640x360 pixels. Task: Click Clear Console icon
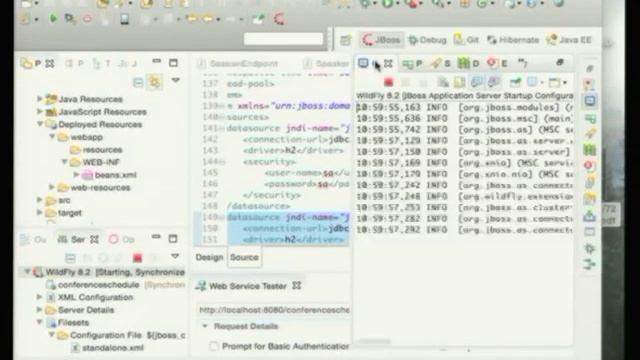tap(443, 82)
